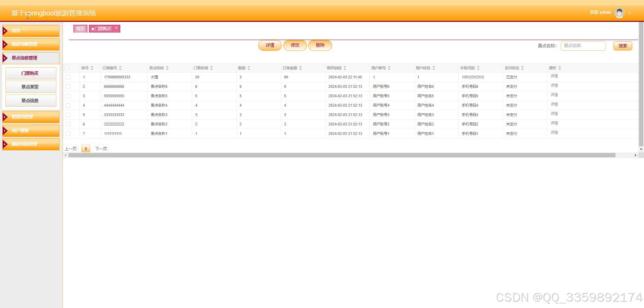Click the admin avatar icon
Image resolution: width=644 pixels, height=308 pixels.
pos(619,13)
